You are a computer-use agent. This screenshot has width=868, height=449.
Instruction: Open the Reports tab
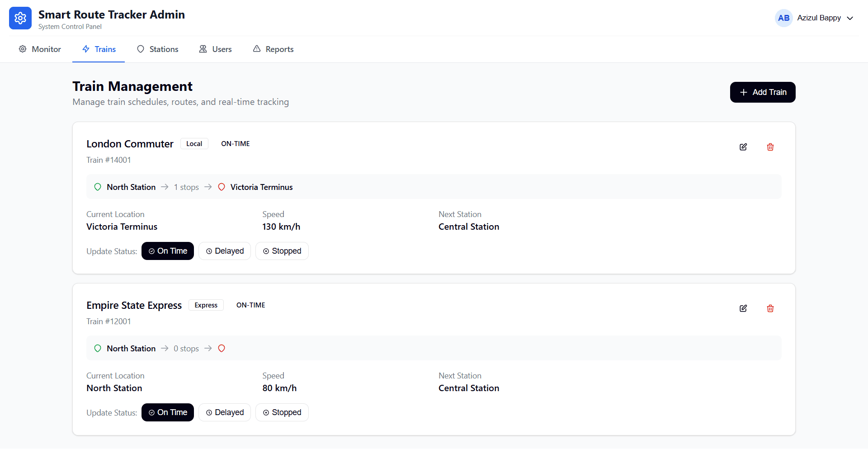click(x=273, y=49)
